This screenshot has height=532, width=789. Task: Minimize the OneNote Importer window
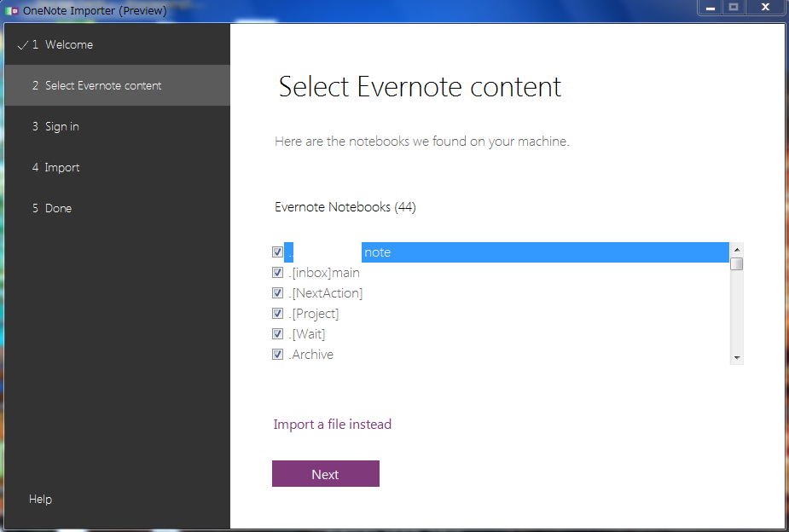[x=711, y=7]
